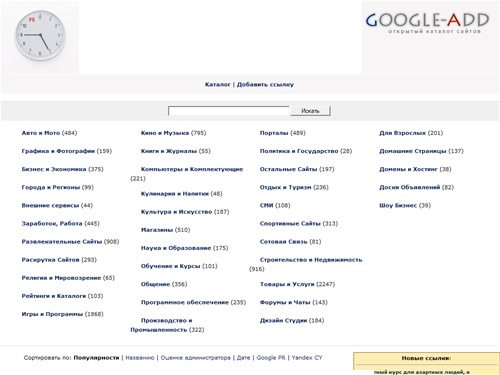Open Отдых и Туризм category
The image size is (500, 375).
(x=285, y=187)
